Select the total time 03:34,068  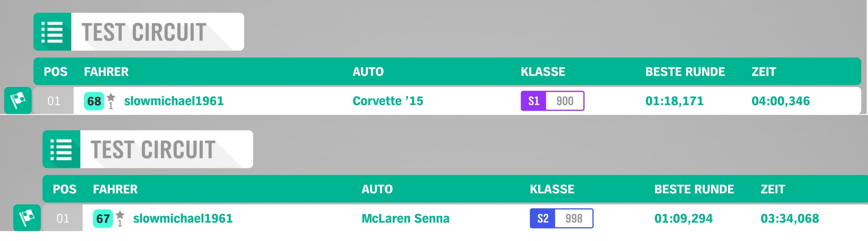click(790, 219)
